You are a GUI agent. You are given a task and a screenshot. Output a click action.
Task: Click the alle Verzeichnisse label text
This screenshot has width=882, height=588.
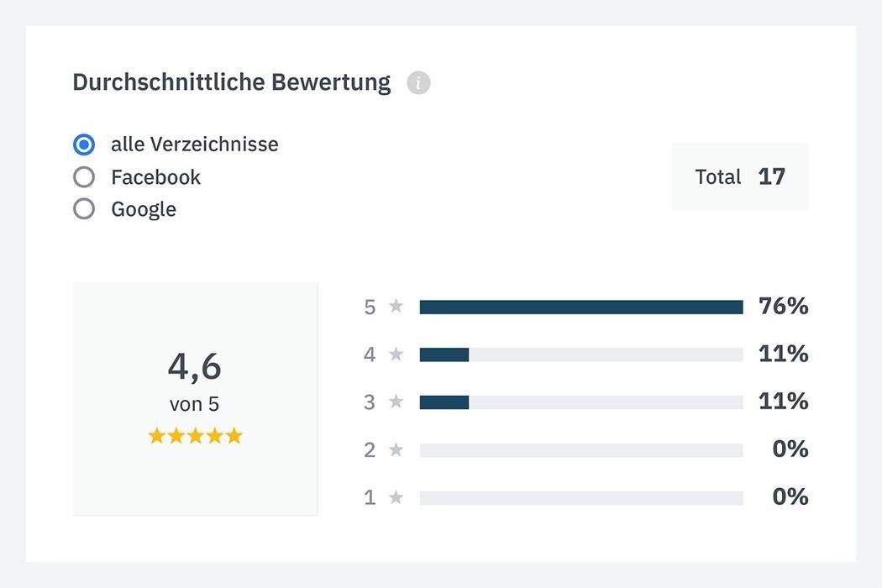pos(195,144)
